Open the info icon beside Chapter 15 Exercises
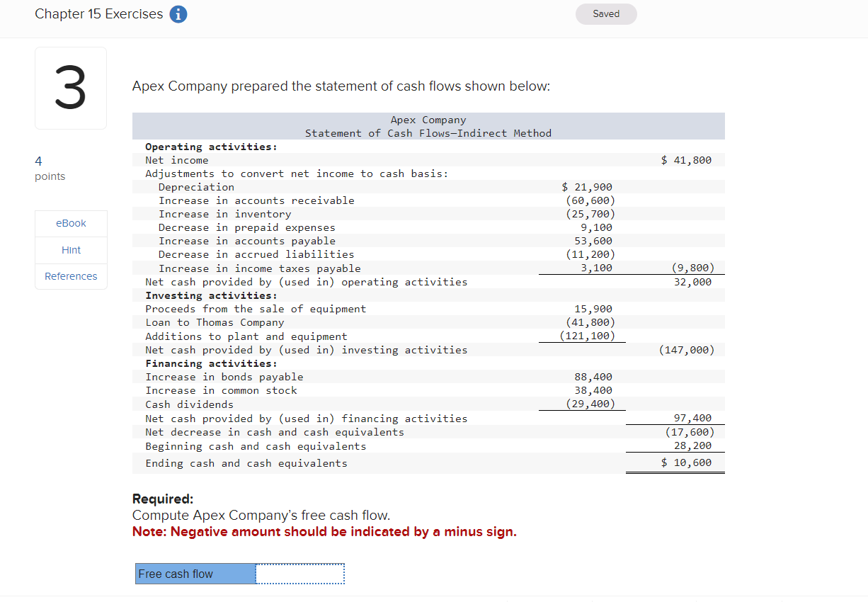The height and width of the screenshot is (602, 868). (178, 13)
